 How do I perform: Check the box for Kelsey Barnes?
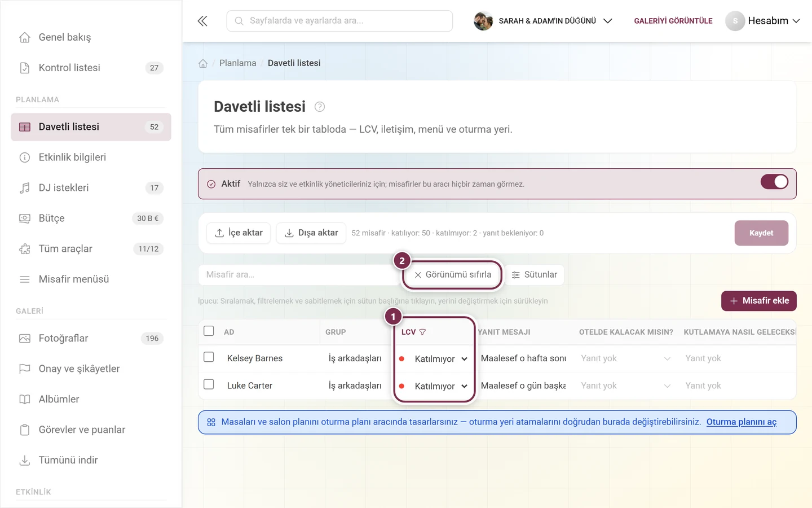click(x=209, y=357)
